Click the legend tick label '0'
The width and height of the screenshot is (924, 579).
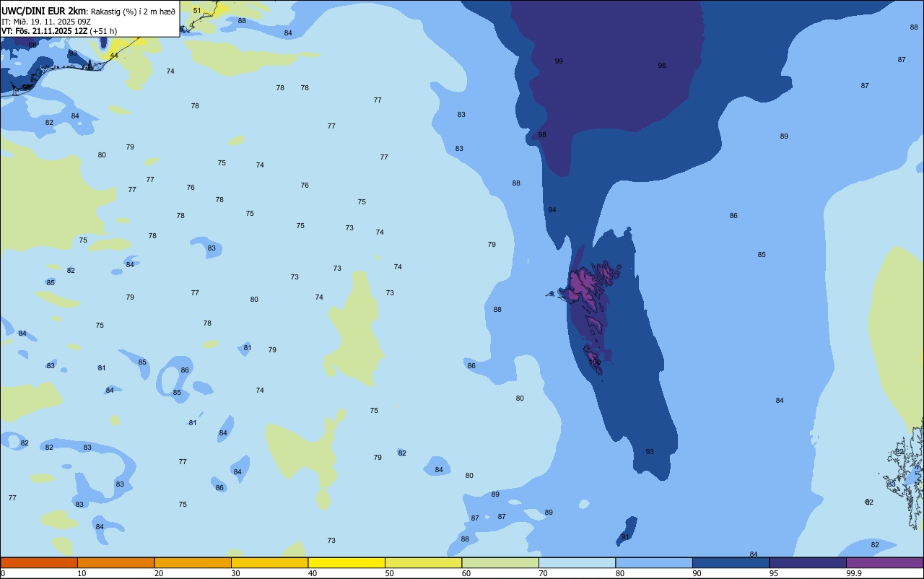coord(3,573)
